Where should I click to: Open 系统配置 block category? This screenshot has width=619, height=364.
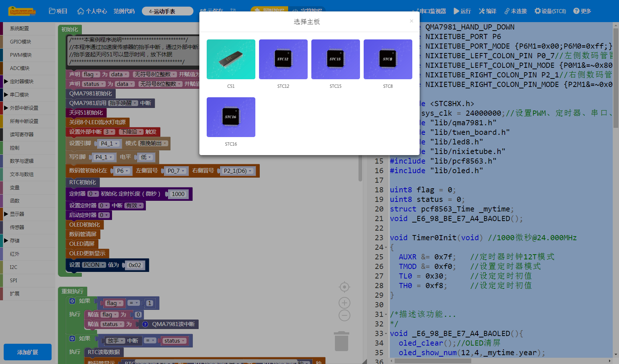click(x=28, y=28)
